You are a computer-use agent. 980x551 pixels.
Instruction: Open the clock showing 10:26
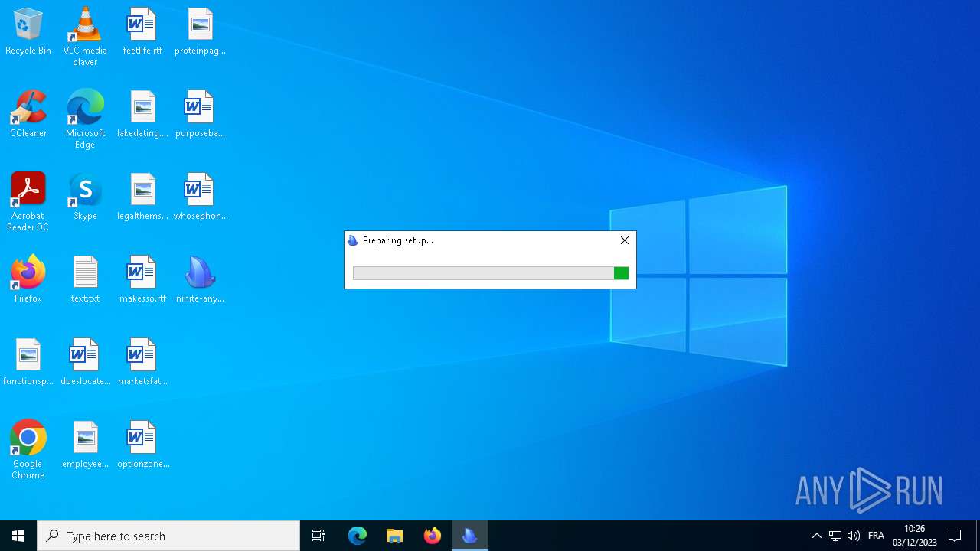[x=914, y=536]
